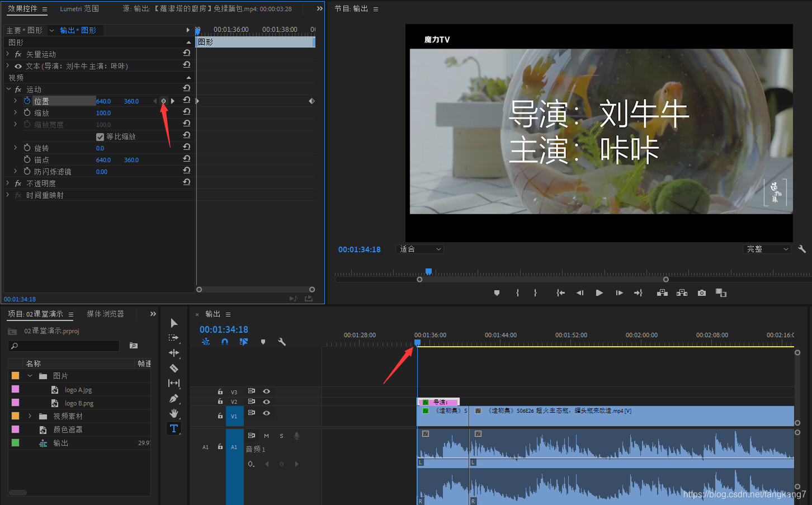812x505 pixels.
Task: Go to next Position keyframe
Action: click(173, 101)
